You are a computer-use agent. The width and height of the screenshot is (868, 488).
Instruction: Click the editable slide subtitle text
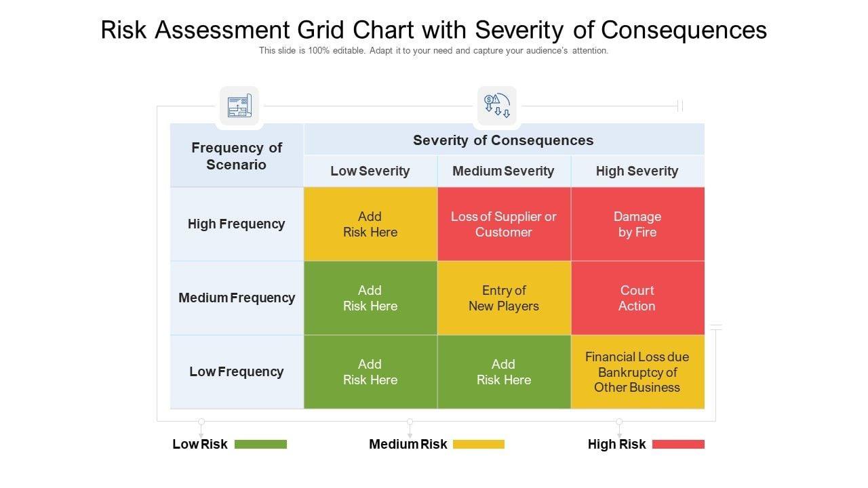[434, 51]
